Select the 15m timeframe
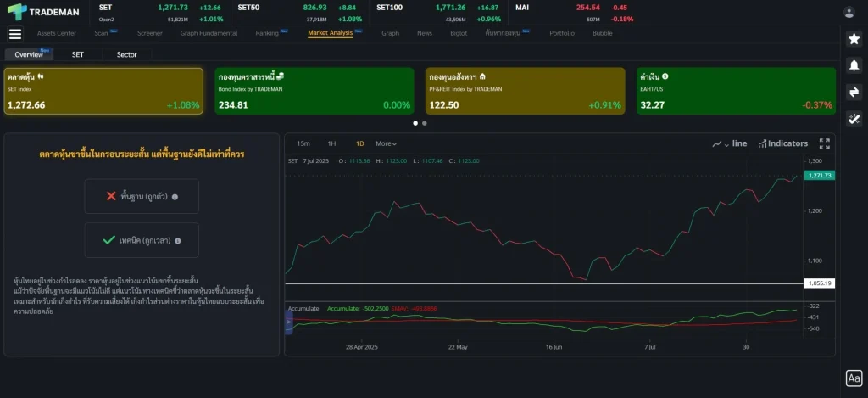Screen dimensions: 868x398 [303, 143]
